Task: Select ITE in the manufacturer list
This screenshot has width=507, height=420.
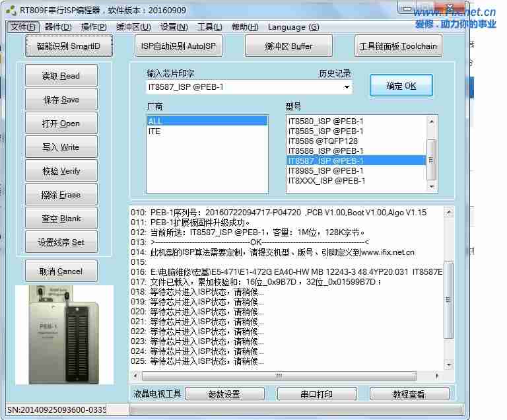Action: click(x=154, y=131)
